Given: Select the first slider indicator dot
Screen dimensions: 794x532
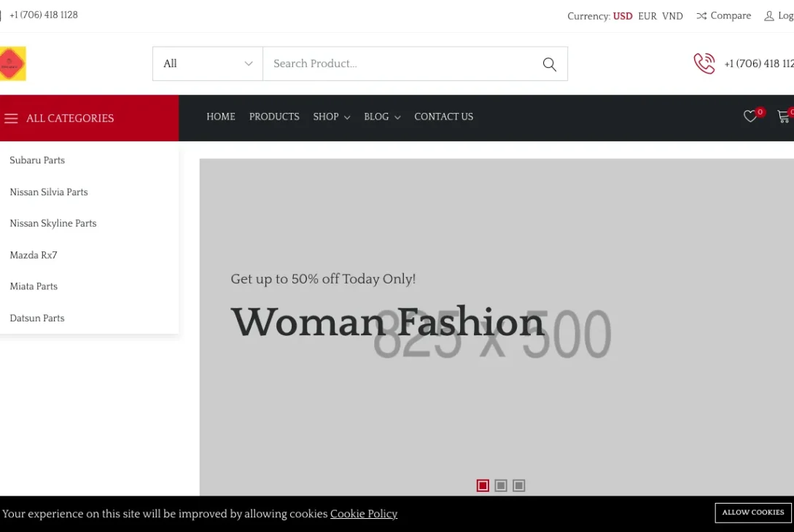Looking at the screenshot, I should [483, 485].
